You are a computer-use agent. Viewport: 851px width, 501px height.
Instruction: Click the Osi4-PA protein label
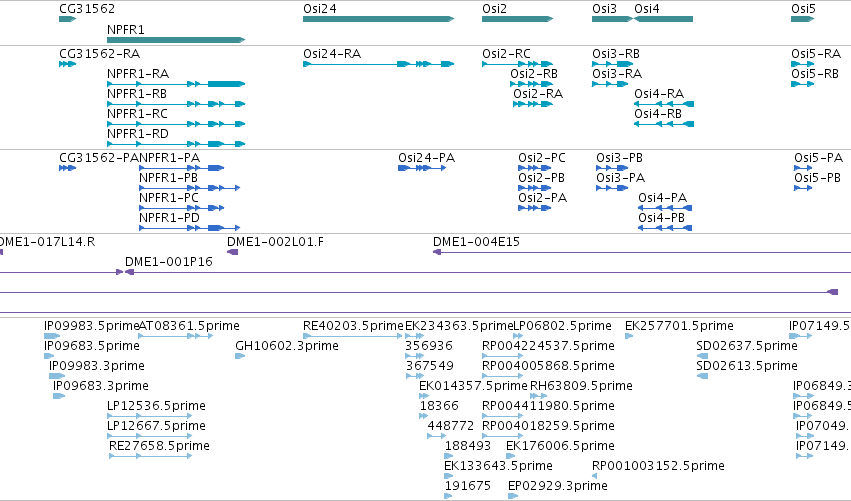pos(663,198)
